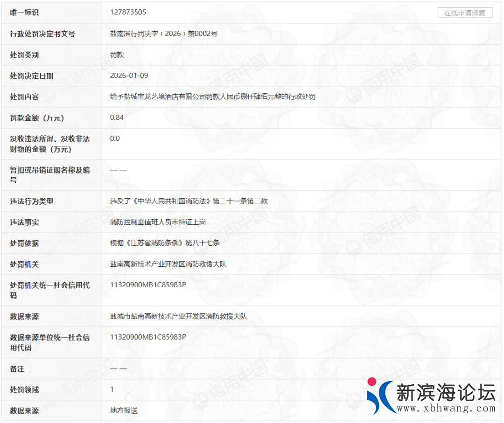
Task: Click the 在线申请修复 button
Action: click(465, 13)
